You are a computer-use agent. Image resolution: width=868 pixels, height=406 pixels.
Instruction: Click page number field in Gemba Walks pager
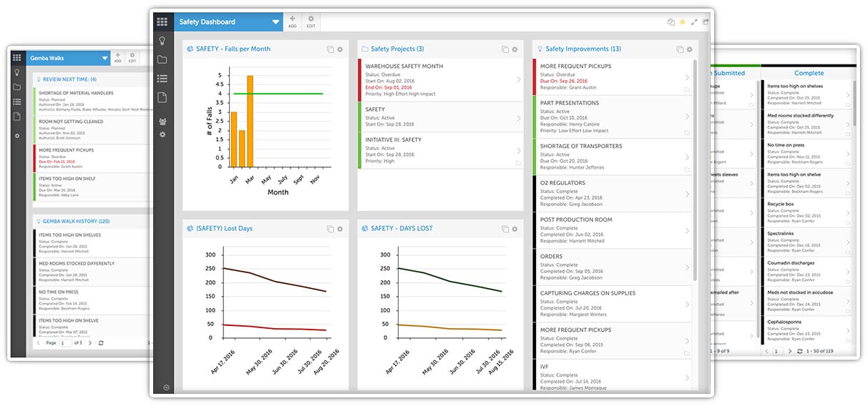pyautogui.click(x=66, y=343)
